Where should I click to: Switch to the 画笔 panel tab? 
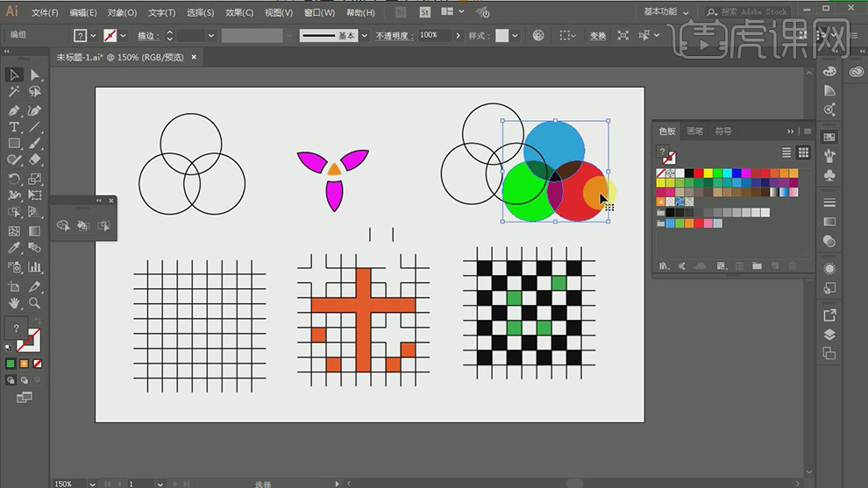[694, 131]
